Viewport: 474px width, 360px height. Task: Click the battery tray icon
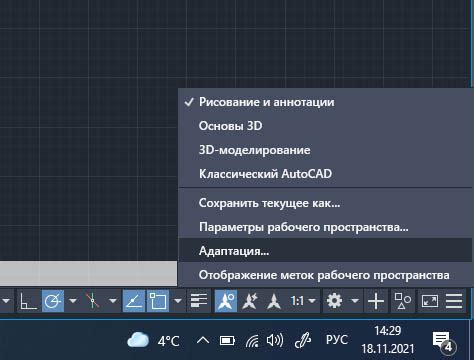click(227, 340)
